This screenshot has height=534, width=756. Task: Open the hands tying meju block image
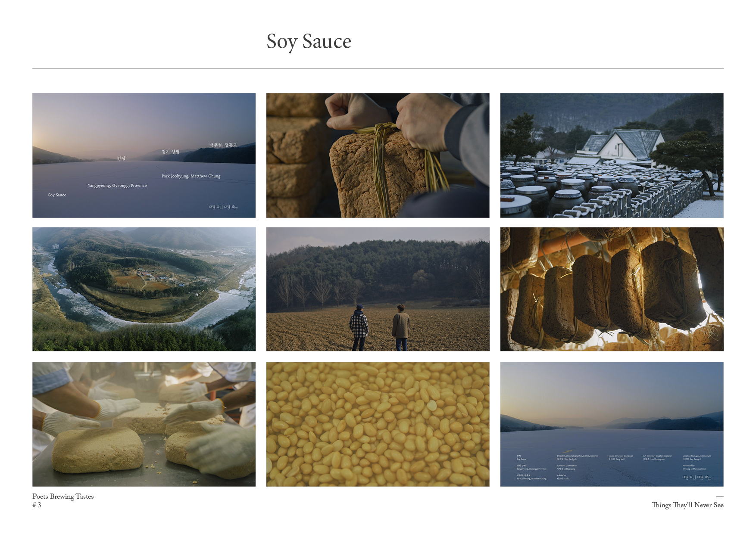[378, 155]
